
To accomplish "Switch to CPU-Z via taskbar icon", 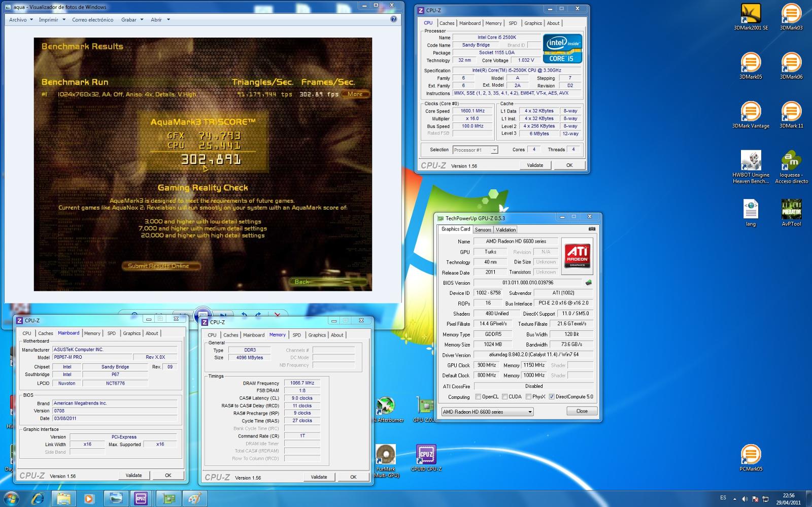I will (x=141, y=498).
